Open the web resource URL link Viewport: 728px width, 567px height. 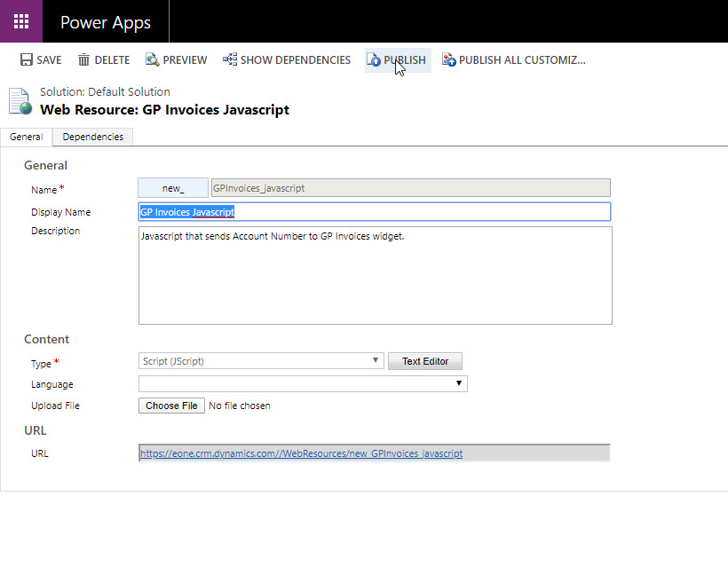click(301, 453)
